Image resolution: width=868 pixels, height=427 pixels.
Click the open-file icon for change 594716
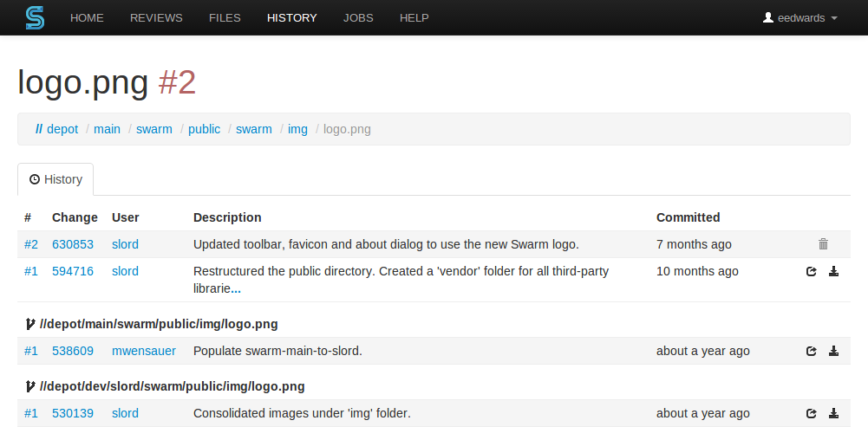tap(812, 272)
